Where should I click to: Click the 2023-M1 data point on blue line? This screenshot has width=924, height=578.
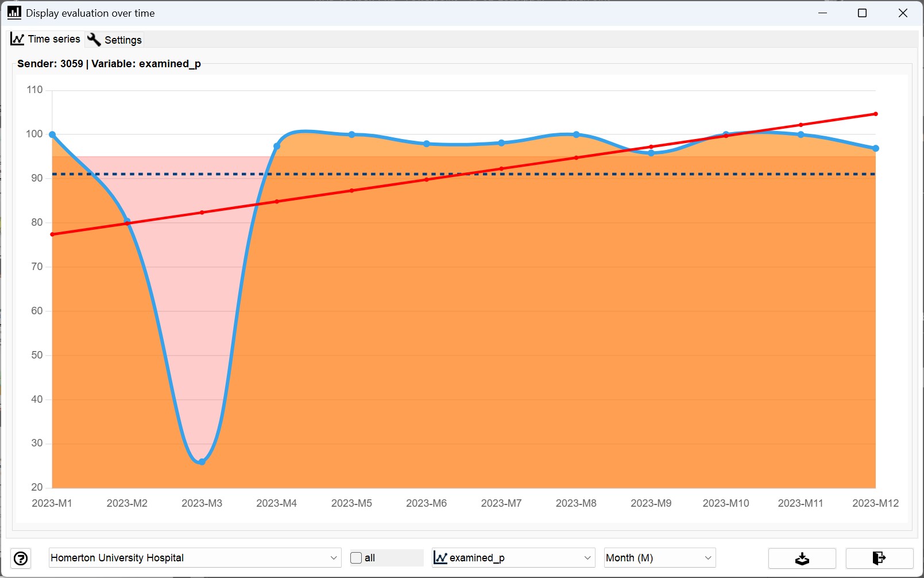click(52, 134)
